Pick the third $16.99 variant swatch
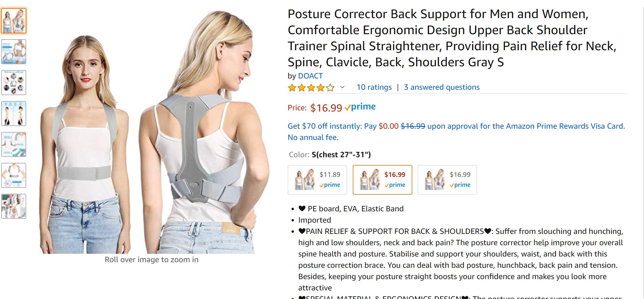Viewport: 644px width, 299px height. click(447, 180)
